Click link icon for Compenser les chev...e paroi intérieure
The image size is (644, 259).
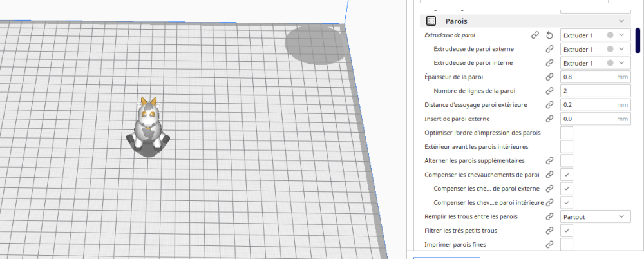(x=549, y=203)
